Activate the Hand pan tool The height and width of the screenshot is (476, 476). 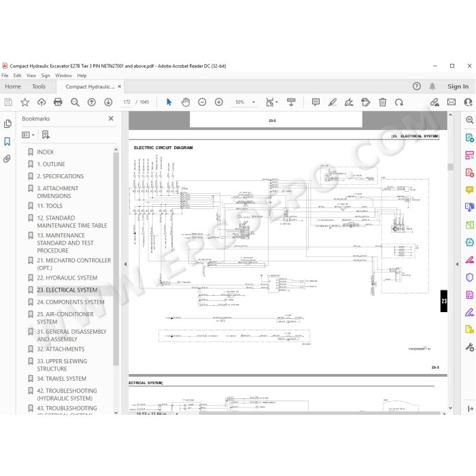(x=186, y=102)
